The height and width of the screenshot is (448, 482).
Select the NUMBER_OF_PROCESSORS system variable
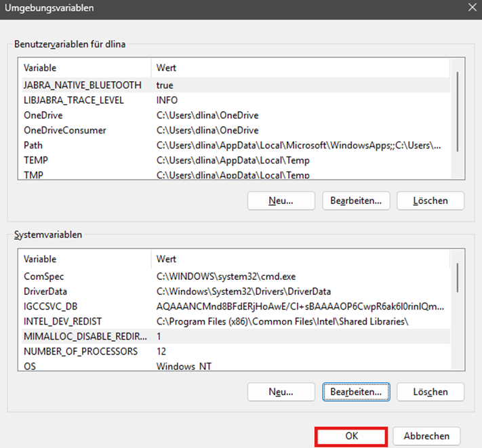coord(81,351)
